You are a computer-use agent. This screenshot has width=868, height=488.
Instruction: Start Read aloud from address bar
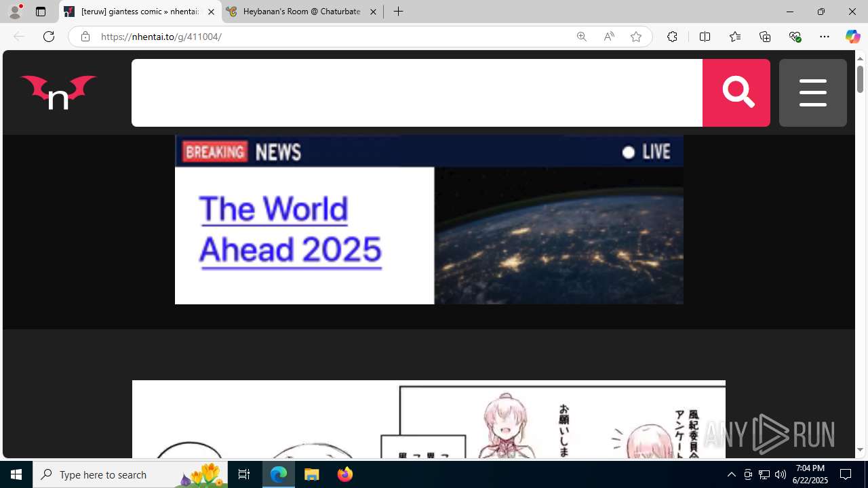(609, 37)
